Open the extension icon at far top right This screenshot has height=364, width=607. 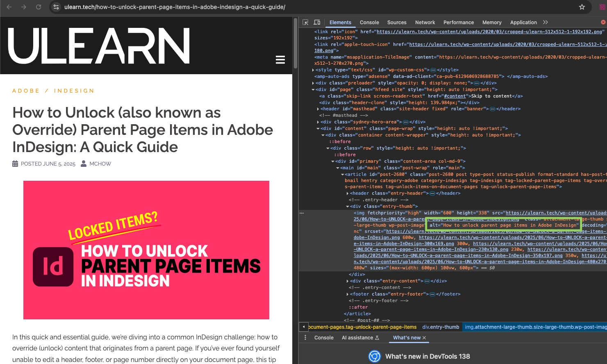[x=602, y=7]
